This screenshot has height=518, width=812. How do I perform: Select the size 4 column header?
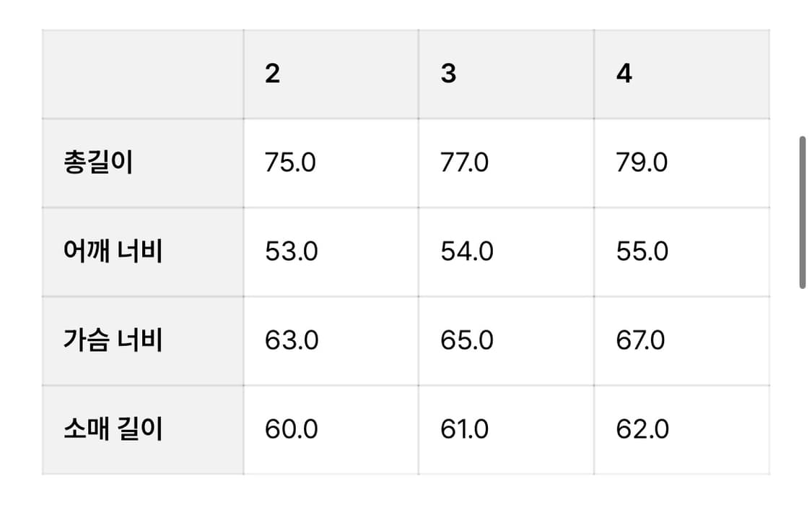tap(681, 74)
